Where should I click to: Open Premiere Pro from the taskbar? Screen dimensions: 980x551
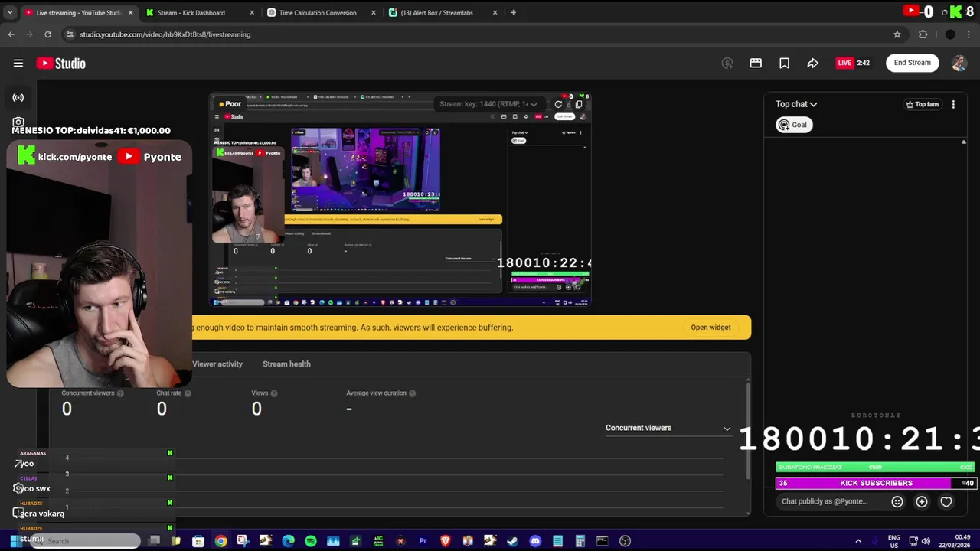click(x=423, y=541)
